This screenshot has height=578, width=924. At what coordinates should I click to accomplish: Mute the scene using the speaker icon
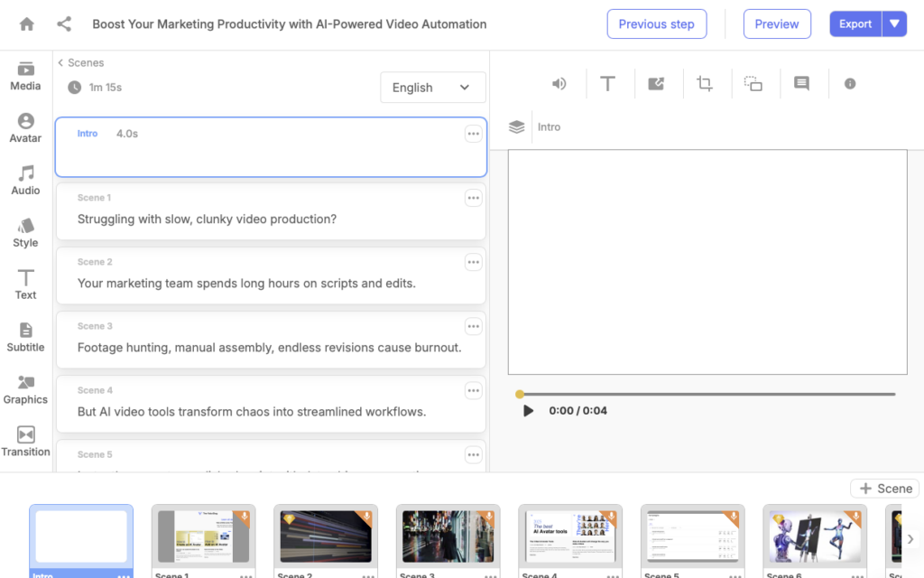[x=559, y=83]
